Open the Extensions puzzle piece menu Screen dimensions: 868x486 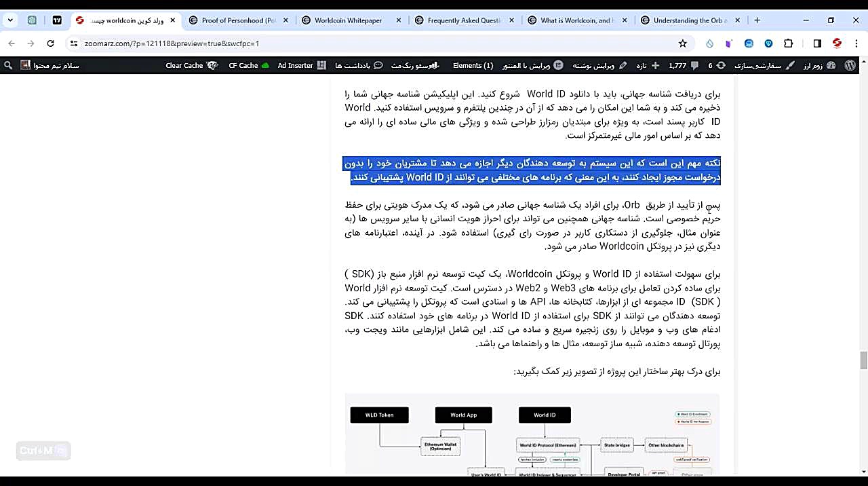[x=788, y=43]
